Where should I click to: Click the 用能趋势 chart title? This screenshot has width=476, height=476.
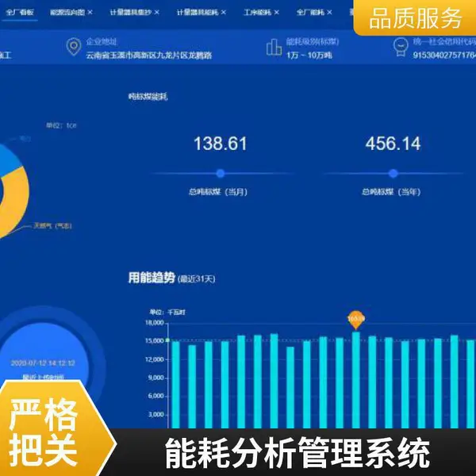pyautogui.click(x=152, y=278)
